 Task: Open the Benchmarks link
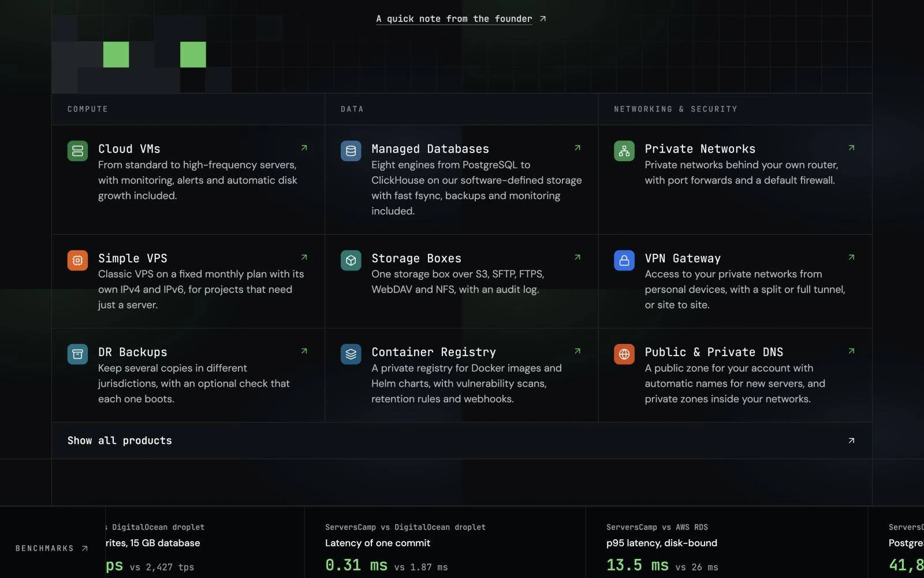pos(52,548)
